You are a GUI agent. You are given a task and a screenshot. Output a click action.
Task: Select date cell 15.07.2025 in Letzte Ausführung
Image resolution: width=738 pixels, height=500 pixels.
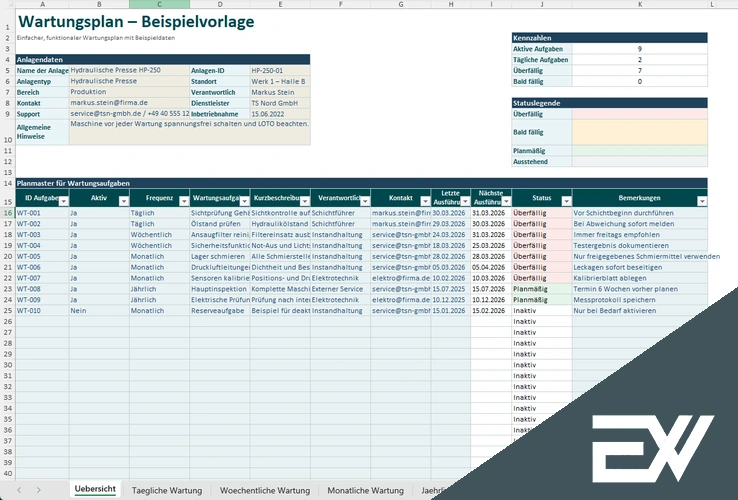coord(450,289)
